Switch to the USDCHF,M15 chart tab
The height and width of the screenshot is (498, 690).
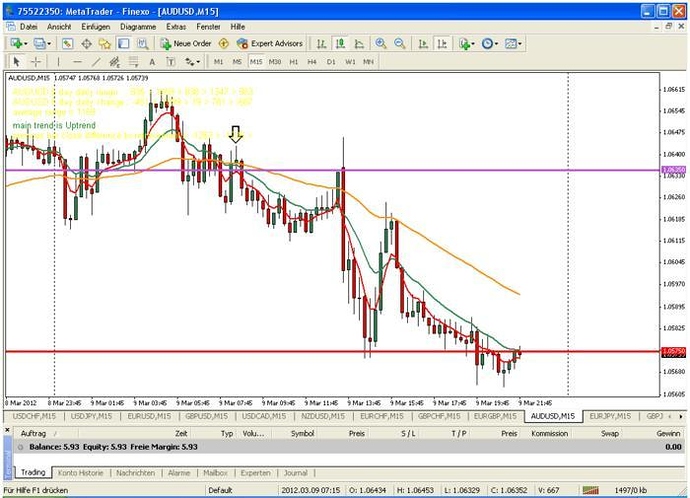click(34, 416)
